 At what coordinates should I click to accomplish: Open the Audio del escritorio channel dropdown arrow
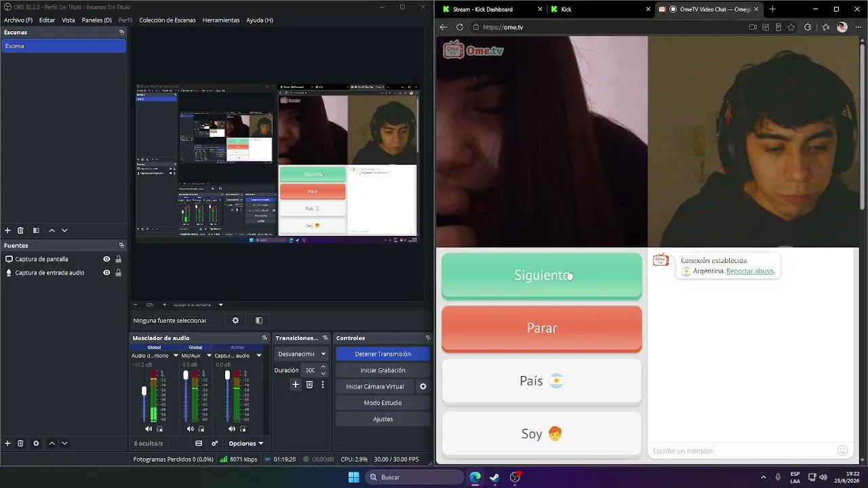(x=176, y=355)
